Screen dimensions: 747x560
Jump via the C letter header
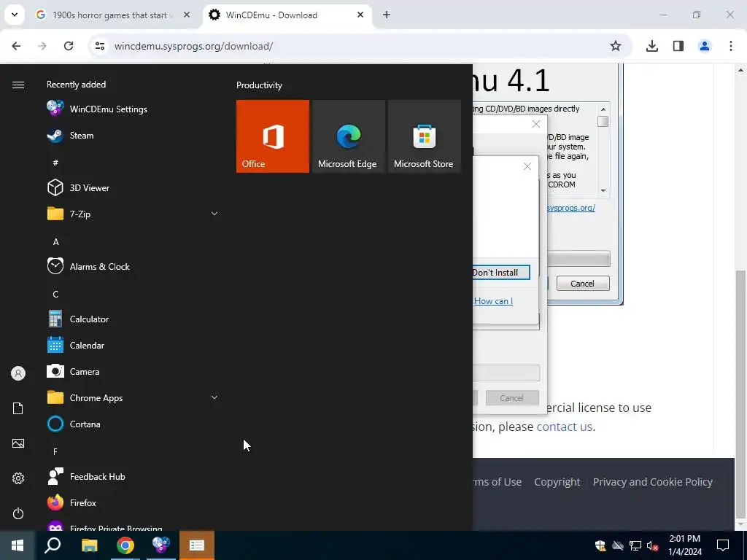click(x=55, y=295)
